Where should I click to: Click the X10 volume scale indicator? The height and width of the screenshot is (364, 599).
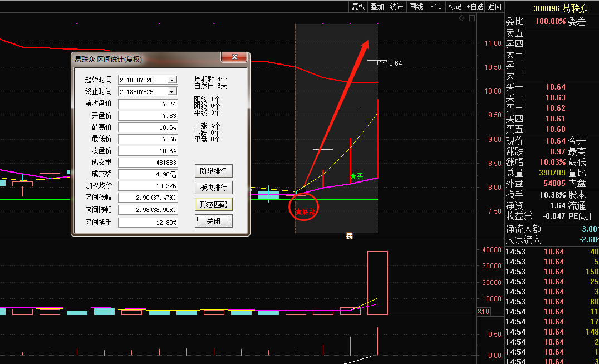point(483,312)
